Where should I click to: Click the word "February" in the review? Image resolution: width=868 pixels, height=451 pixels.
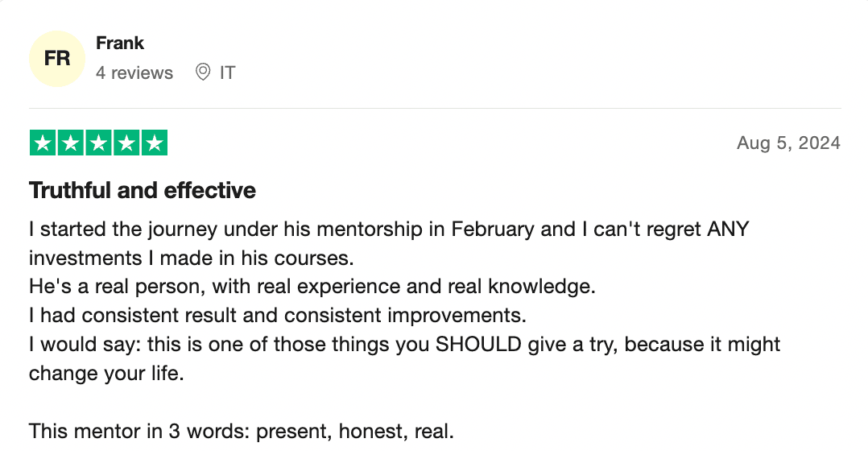492,230
